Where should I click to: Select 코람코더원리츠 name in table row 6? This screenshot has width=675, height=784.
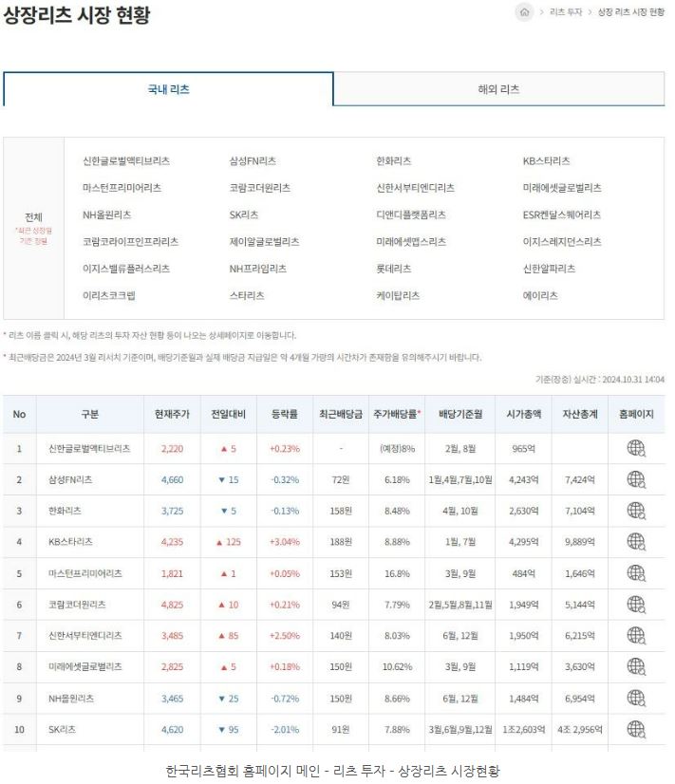click(77, 605)
